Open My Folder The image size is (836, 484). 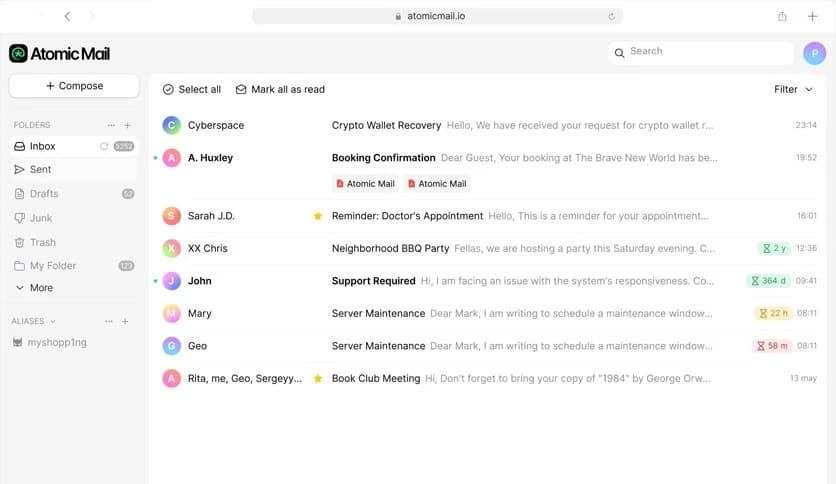[x=74, y=265]
